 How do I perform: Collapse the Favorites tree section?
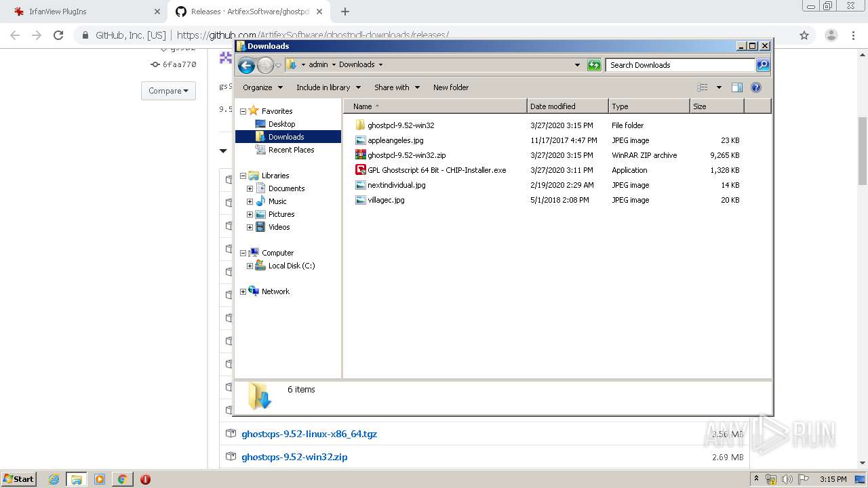point(243,111)
